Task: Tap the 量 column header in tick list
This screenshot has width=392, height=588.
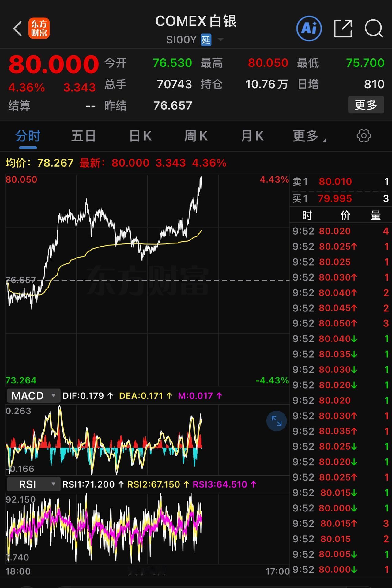Action: [x=376, y=215]
